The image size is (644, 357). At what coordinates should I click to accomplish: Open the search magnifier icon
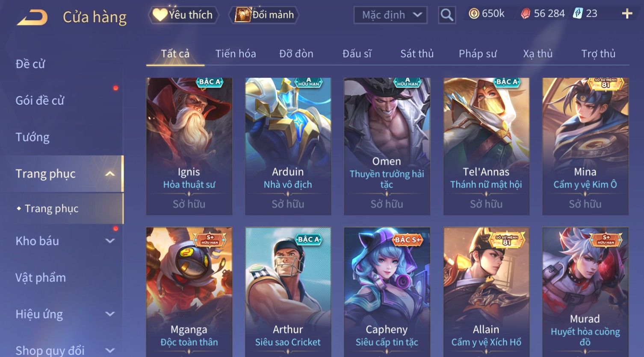(447, 15)
